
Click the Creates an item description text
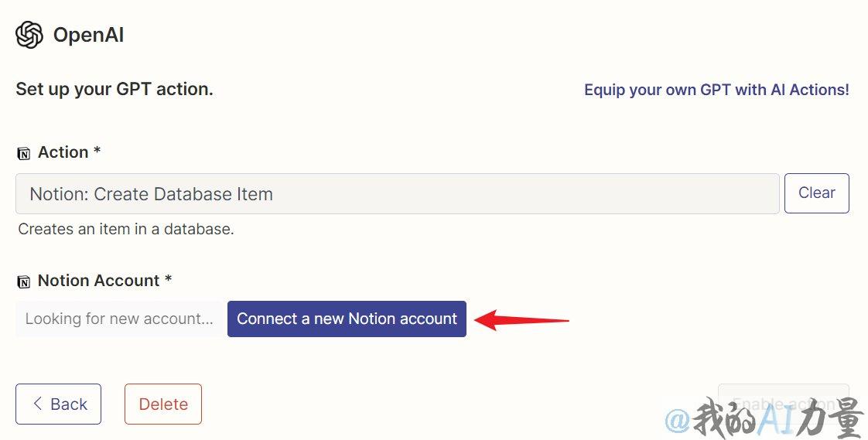click(126, 229)
